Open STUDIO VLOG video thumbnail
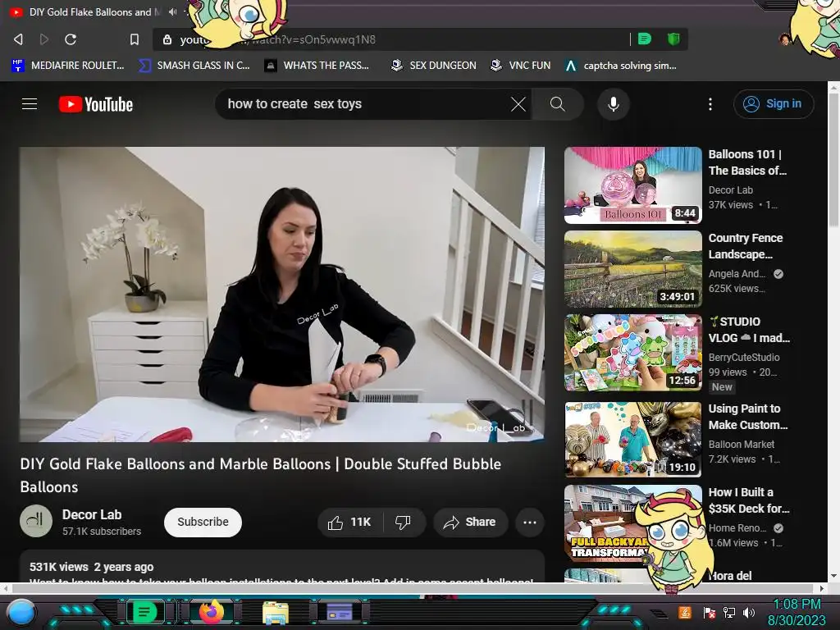840x630 pixels. tap(632, 353)
